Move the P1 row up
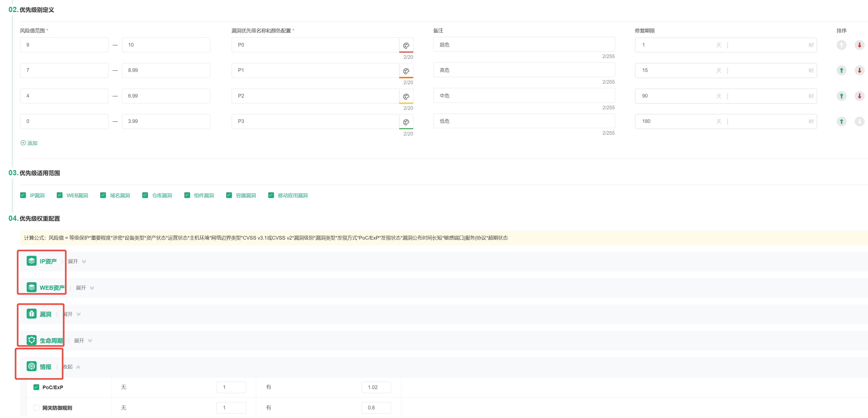868x418 pixels. [x=841, y=70]
